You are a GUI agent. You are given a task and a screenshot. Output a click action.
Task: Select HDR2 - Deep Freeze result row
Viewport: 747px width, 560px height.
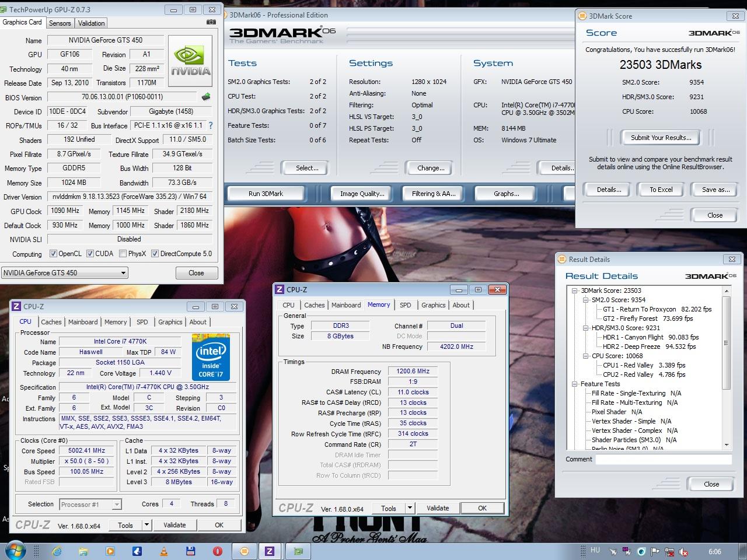(649, 346)
